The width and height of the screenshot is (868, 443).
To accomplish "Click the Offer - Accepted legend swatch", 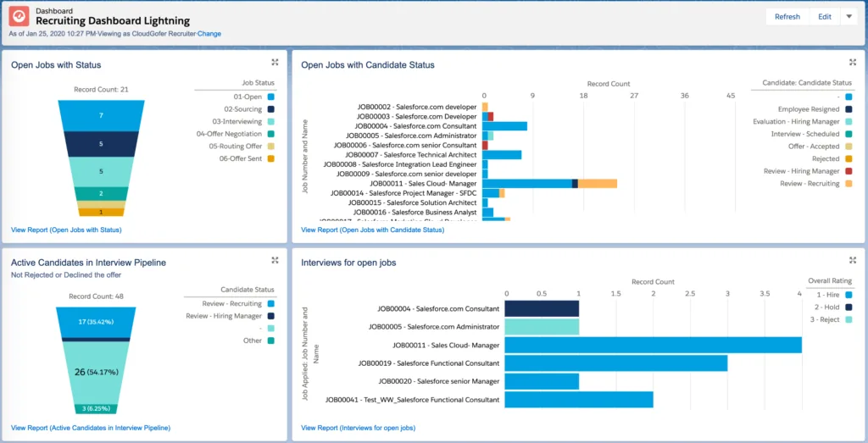I will point(849,147).
